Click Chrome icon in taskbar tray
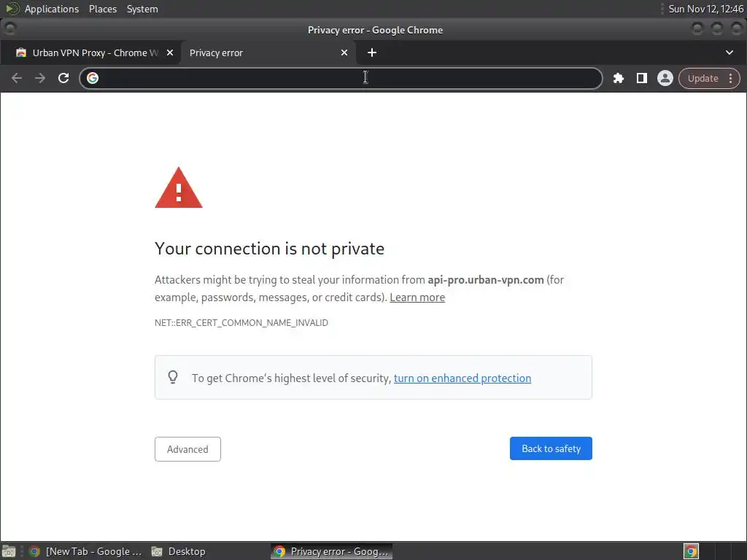747x560 pixels. (691, 551)
